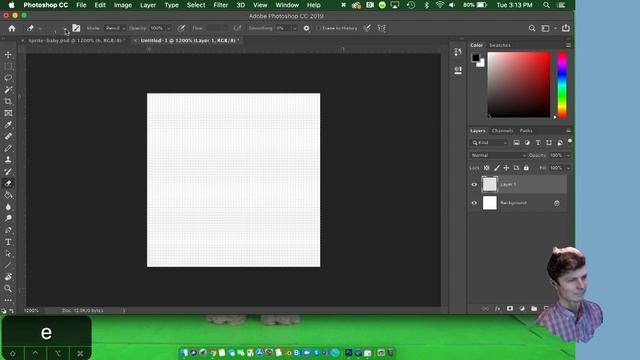Select the Line shape tool

(8, 265)
